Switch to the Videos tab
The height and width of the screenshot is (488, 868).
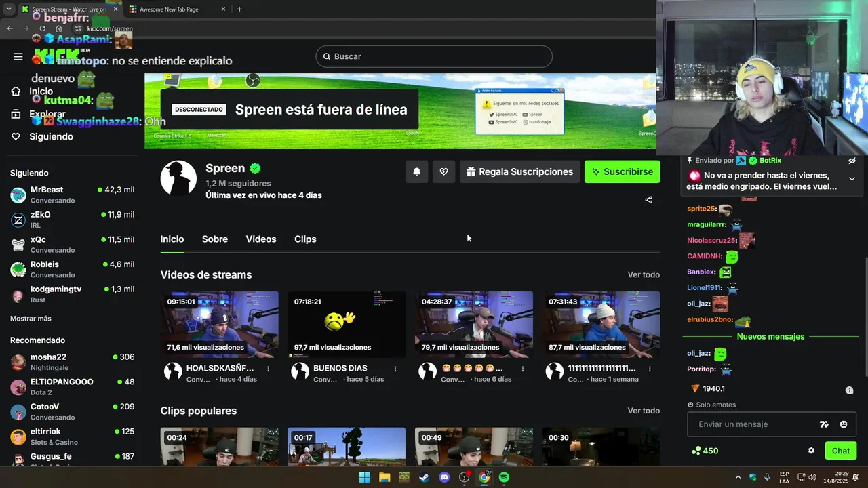click(x=261, y=239)
